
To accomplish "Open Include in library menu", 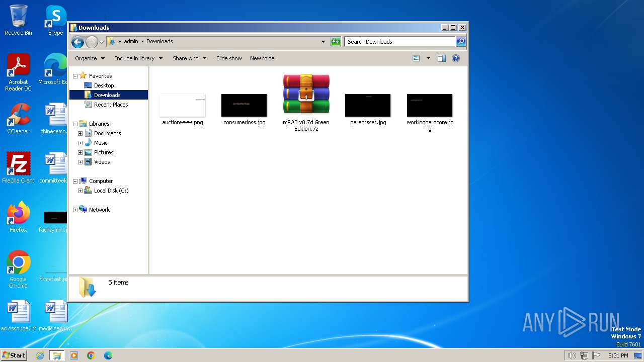I will click(138, 58).
